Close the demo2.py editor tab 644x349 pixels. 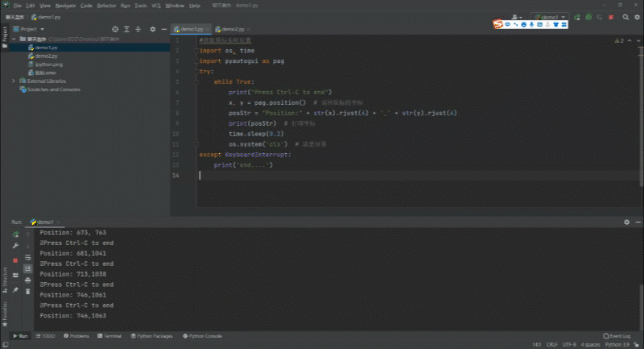tap(249, 29)
